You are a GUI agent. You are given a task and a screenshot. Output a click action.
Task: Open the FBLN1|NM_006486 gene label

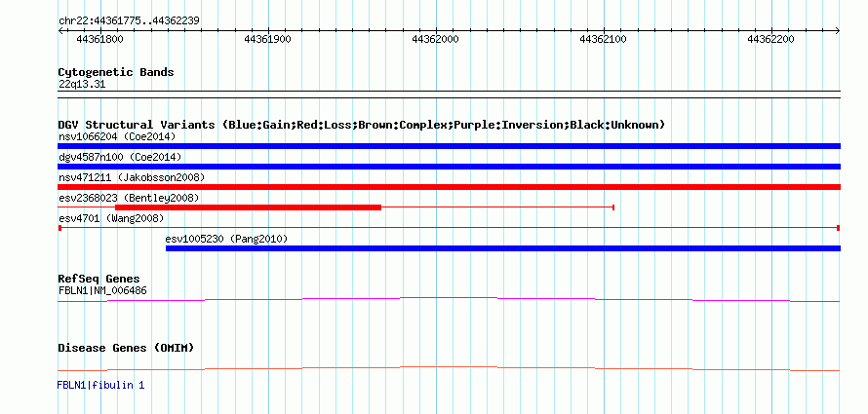pos(102,290)
